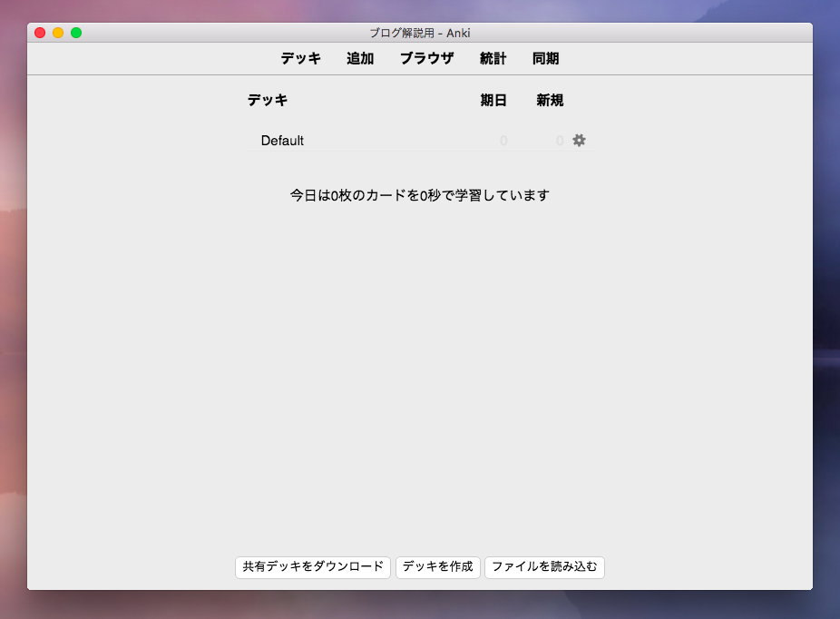The image size is (840, 619).
Task: Click ファイルを読み込む to import a file
Action: pos(544,567)
